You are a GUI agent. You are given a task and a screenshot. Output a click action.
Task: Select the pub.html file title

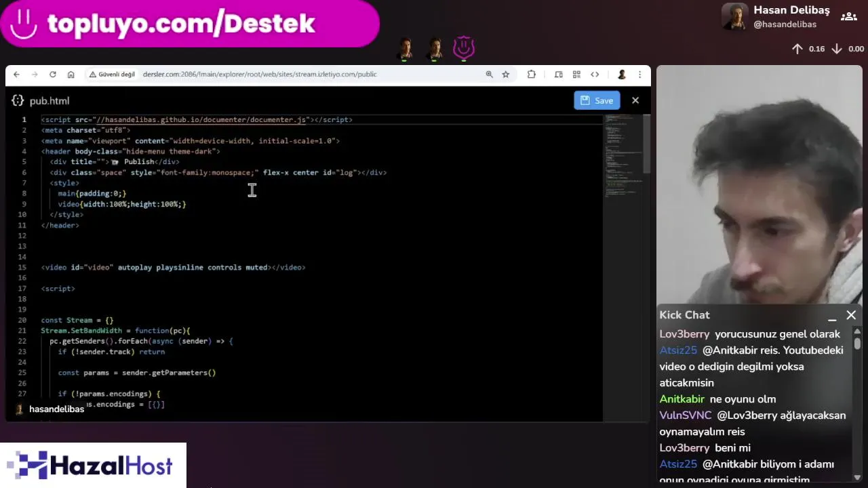click(50, 101)
